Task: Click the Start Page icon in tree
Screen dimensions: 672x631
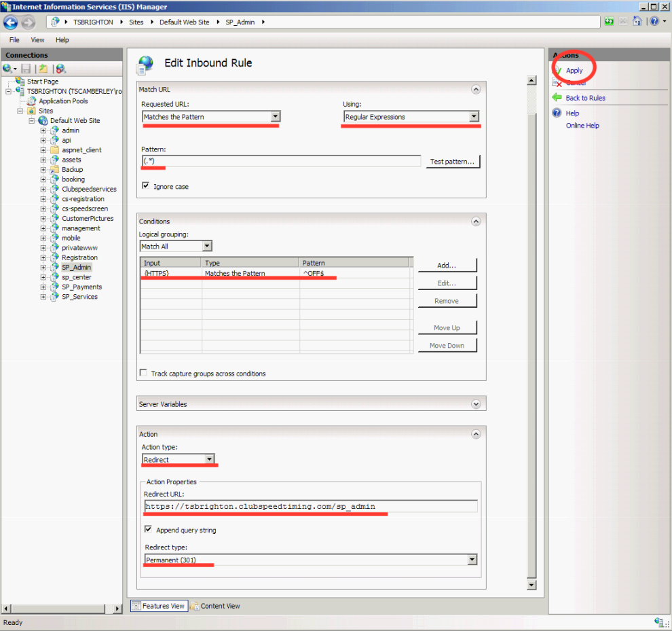Action: (x=20, y=81)
